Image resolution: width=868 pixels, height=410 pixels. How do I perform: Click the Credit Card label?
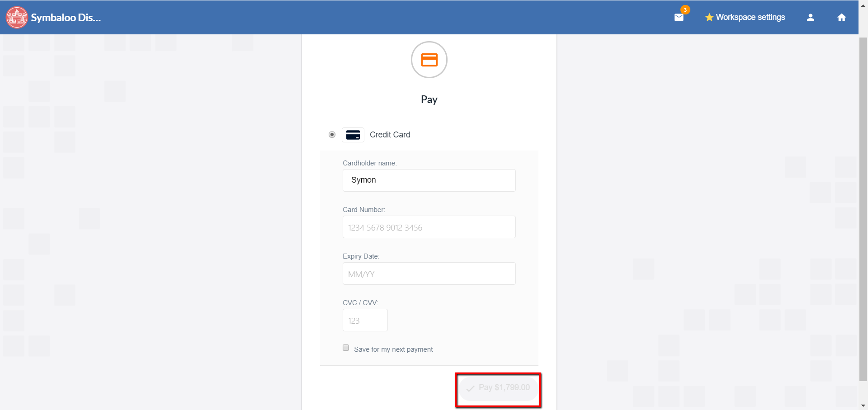click(x=390, y=135)
